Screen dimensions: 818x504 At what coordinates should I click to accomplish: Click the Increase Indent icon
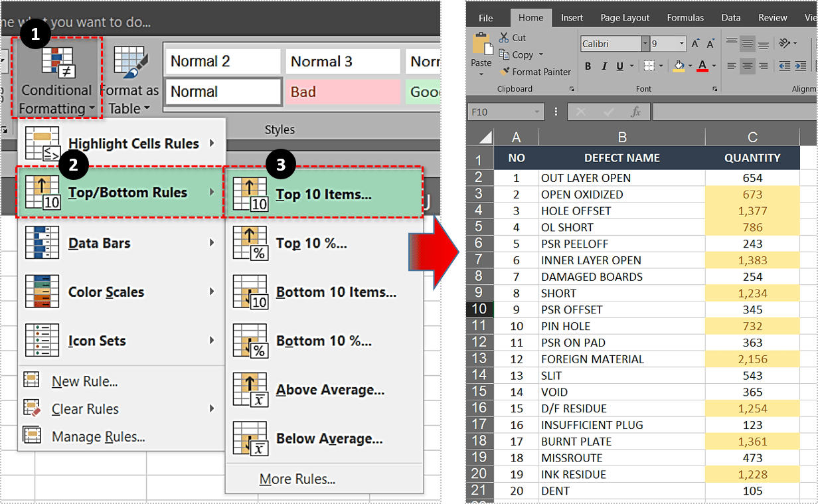802,66
